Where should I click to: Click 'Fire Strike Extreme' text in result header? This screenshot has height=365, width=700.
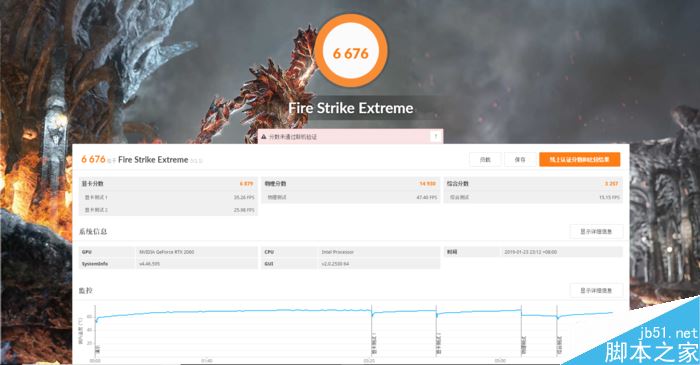click(x=153, y=160)
